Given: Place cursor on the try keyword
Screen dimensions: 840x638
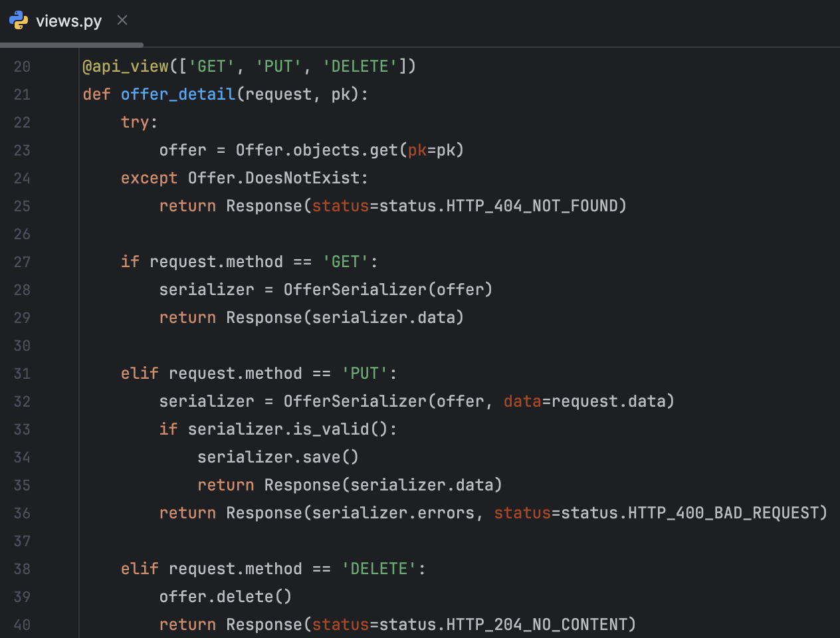Looking at the screenshot, I should tap(133, 122).
